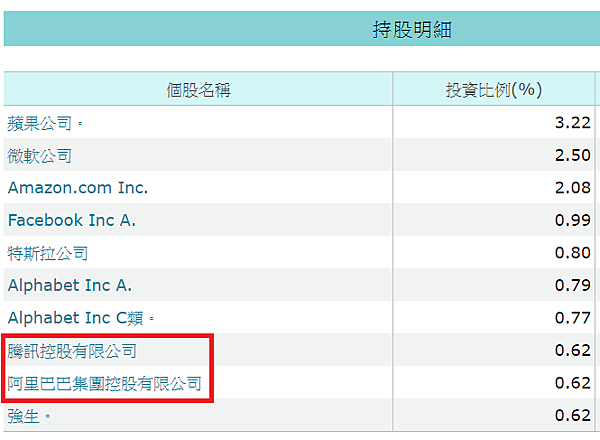Open the 蘋果公司 stock link
Viewport: 600px width, 440px height.
[x=40, y=123]
